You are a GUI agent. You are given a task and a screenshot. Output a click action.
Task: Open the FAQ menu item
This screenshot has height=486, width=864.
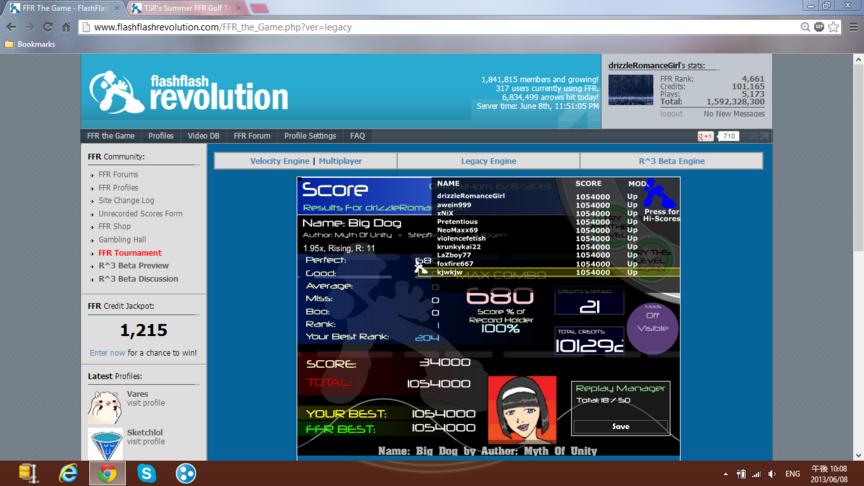(357, 136)
